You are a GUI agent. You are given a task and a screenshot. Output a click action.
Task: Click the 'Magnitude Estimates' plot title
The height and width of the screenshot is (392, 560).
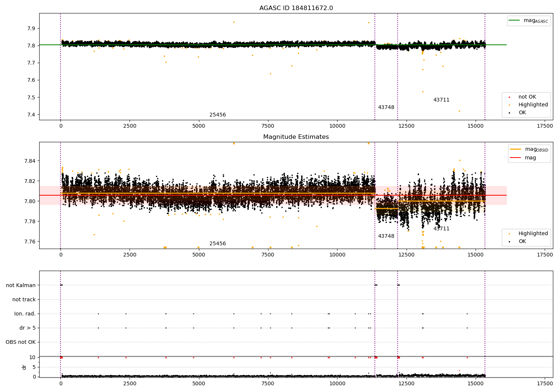pos(296,137)
